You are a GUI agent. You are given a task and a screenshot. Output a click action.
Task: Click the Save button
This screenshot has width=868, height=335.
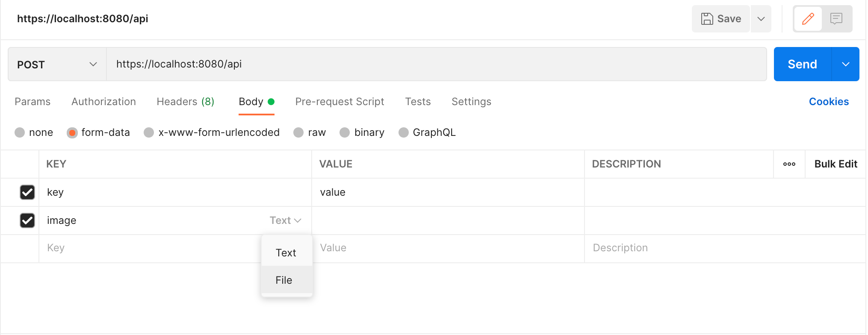(721, 19)
